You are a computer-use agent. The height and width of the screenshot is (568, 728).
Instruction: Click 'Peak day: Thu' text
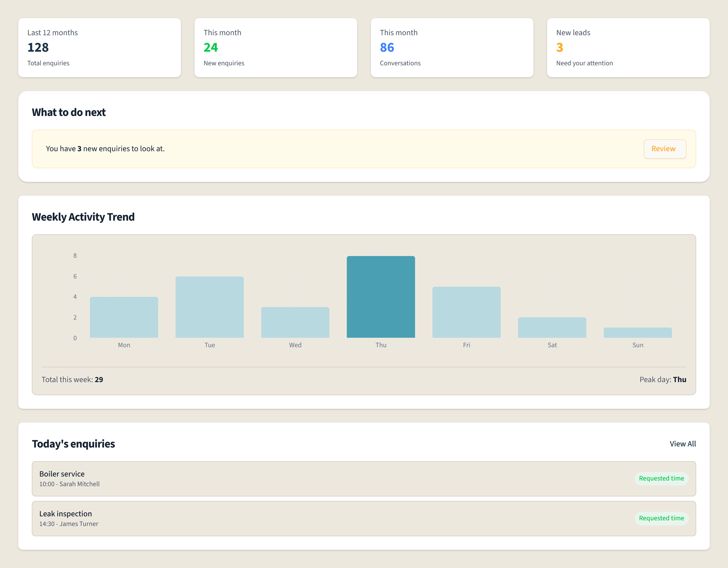[x=663, y=380]
